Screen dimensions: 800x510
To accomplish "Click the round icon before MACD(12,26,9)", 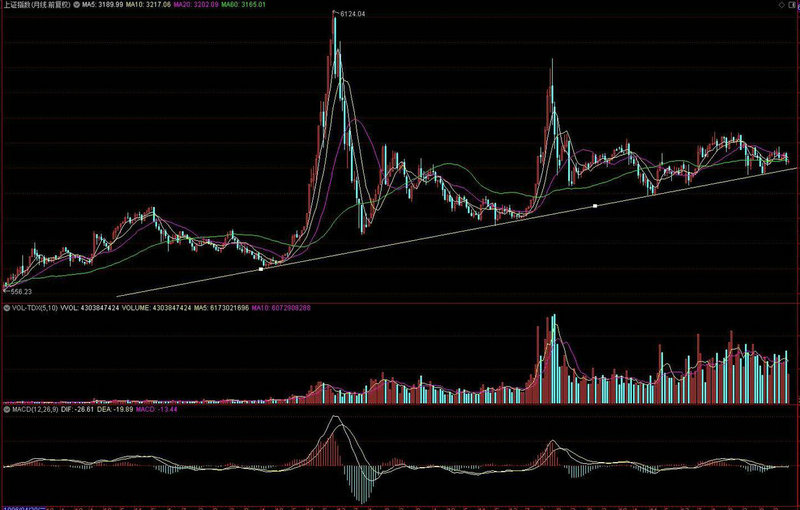I will 6,409.
